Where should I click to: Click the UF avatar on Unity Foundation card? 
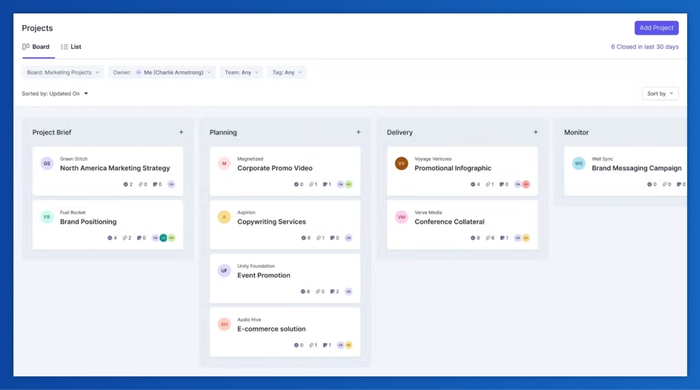coord(224,270)
